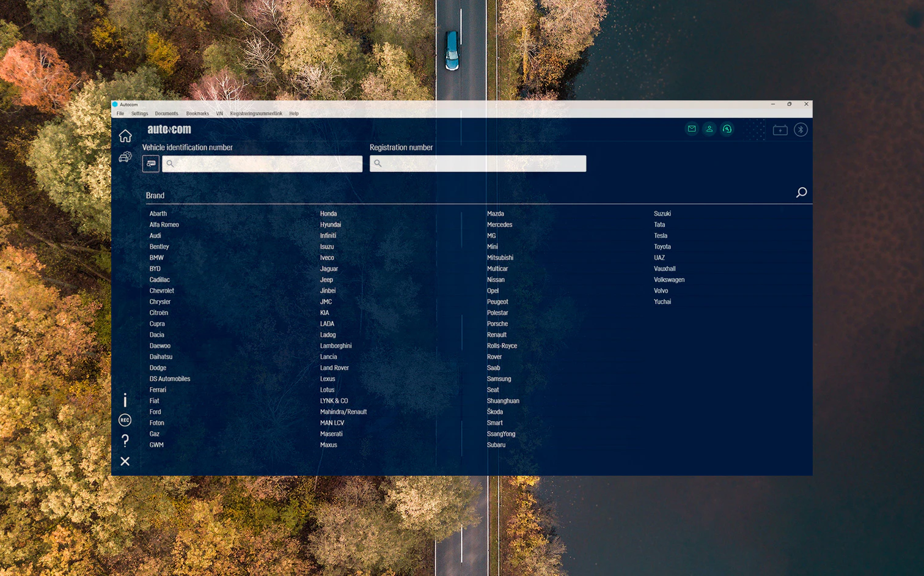The image size is (924, 576).
Task: Pick the Škoda brand
Action: (495, 412)
